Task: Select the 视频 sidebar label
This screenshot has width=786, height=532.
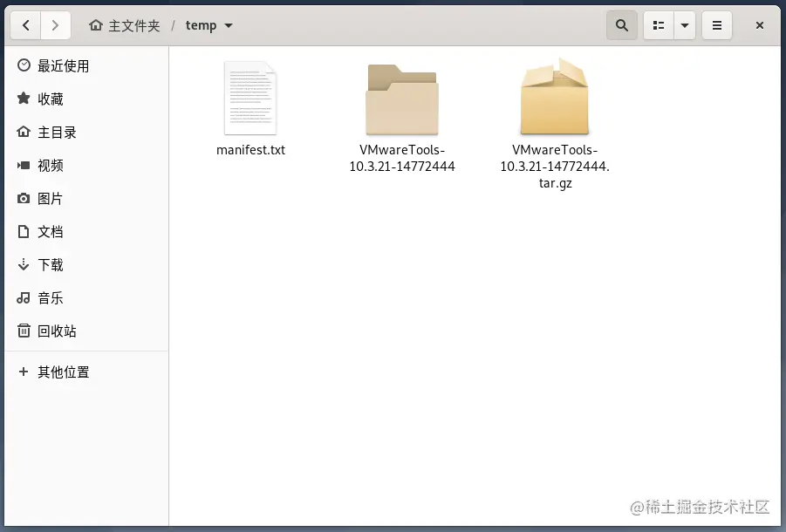Action: click(51, 166)
